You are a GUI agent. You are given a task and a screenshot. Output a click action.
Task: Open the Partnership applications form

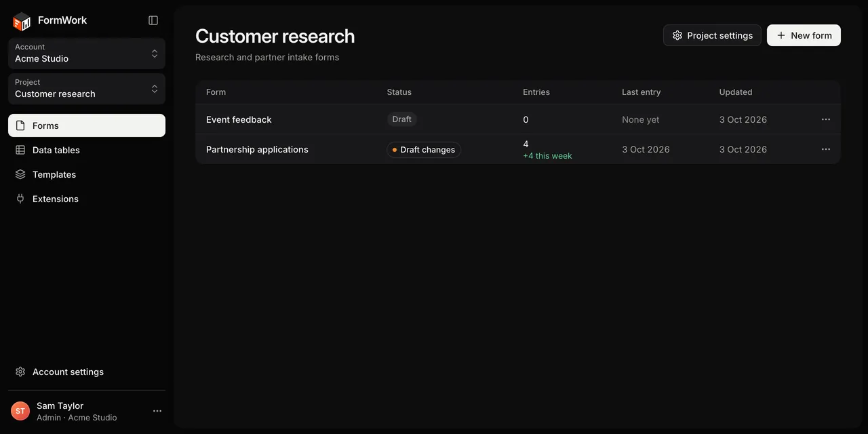click(x=257, y=149)
